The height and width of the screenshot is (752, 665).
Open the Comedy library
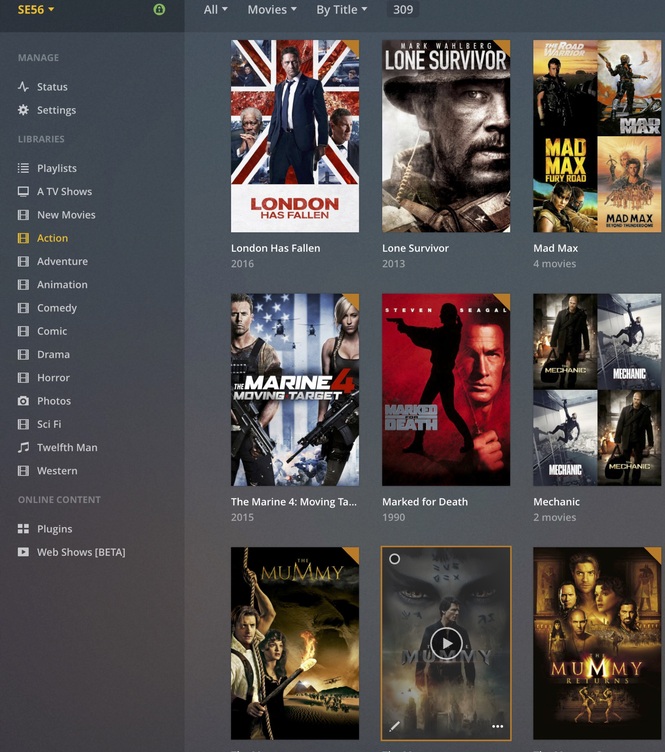pyautogui.click(x=57, y=307)
